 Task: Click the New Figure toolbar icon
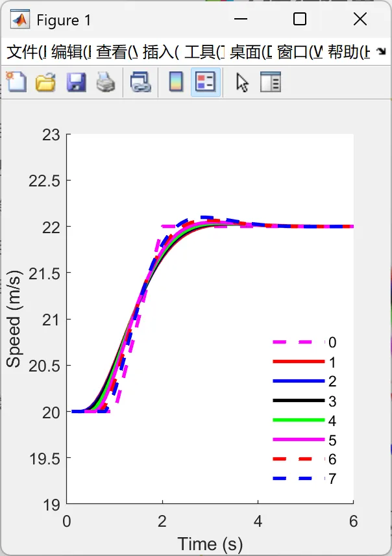pyautogui.click(x=16, y=82)
